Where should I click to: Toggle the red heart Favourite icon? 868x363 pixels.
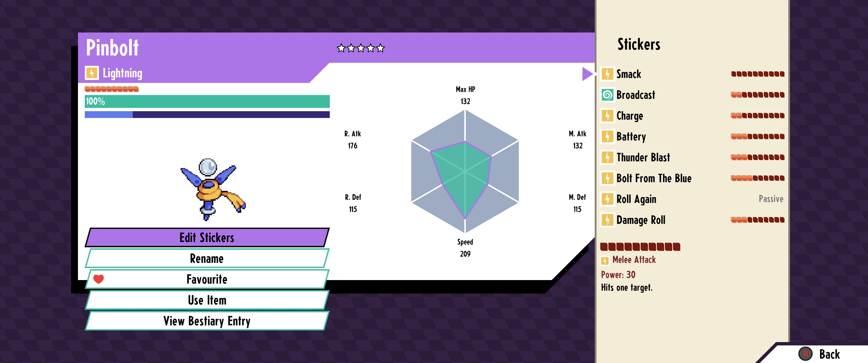tap(98, 279)
